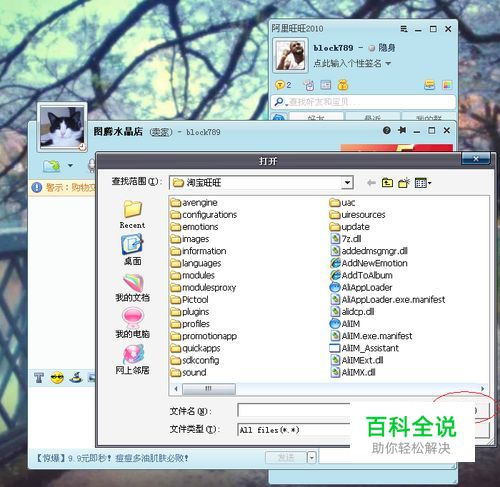Open My Computer (我的电脑) shortcut
This screenshot has width=500, height=487.
click(x=132, y=323)
